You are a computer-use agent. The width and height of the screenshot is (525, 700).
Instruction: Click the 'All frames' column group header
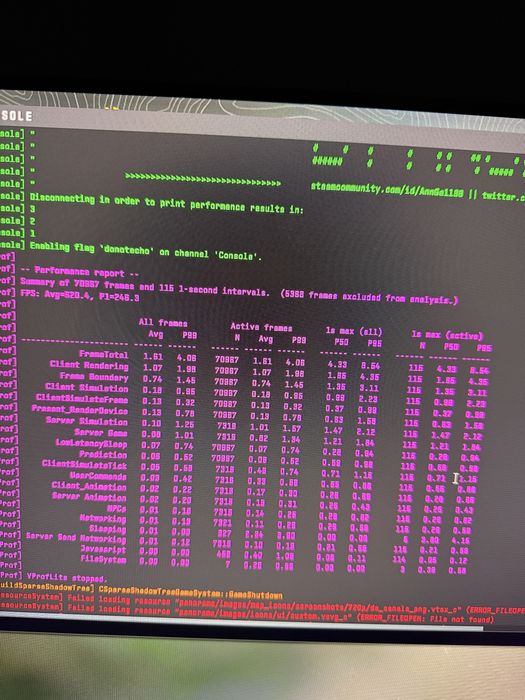162,322
